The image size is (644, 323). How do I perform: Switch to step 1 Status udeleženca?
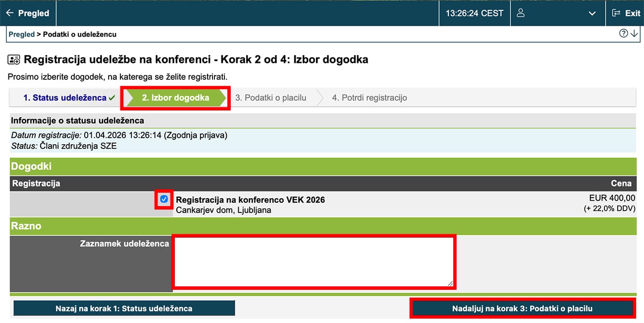pos(64,98)
